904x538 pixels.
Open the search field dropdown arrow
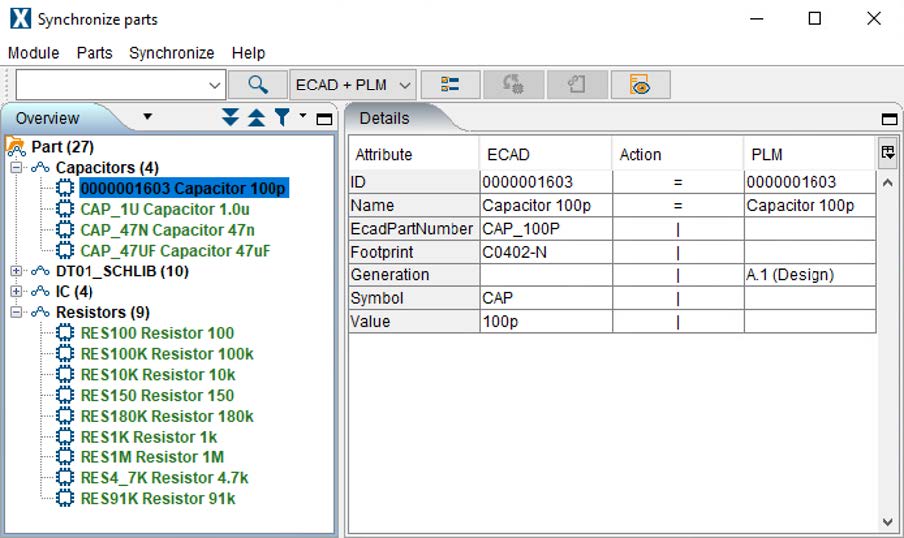click(214, 85)
